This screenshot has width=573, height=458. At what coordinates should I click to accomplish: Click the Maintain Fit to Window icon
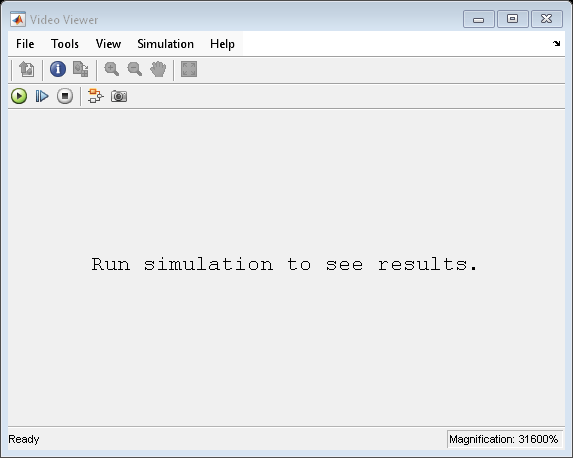pyautogui.click(x=189, y=69)
